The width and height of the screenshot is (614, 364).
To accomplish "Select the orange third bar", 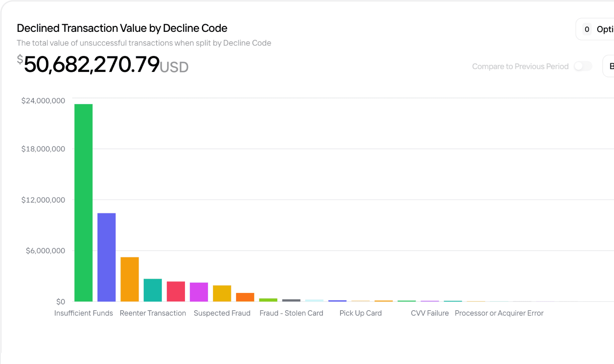I will pyautogui.click(x=130, y=279).
